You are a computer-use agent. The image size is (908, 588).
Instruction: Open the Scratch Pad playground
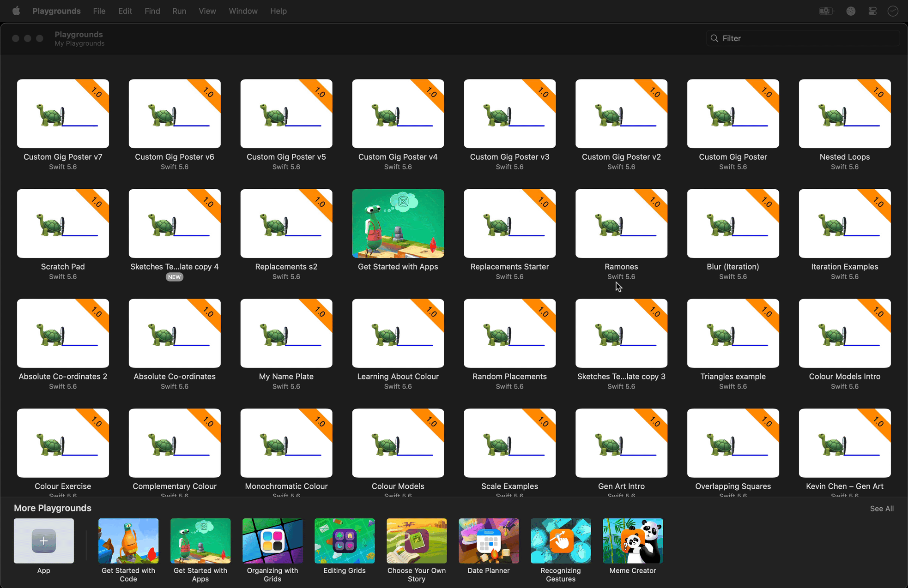[x=63, y=223]
